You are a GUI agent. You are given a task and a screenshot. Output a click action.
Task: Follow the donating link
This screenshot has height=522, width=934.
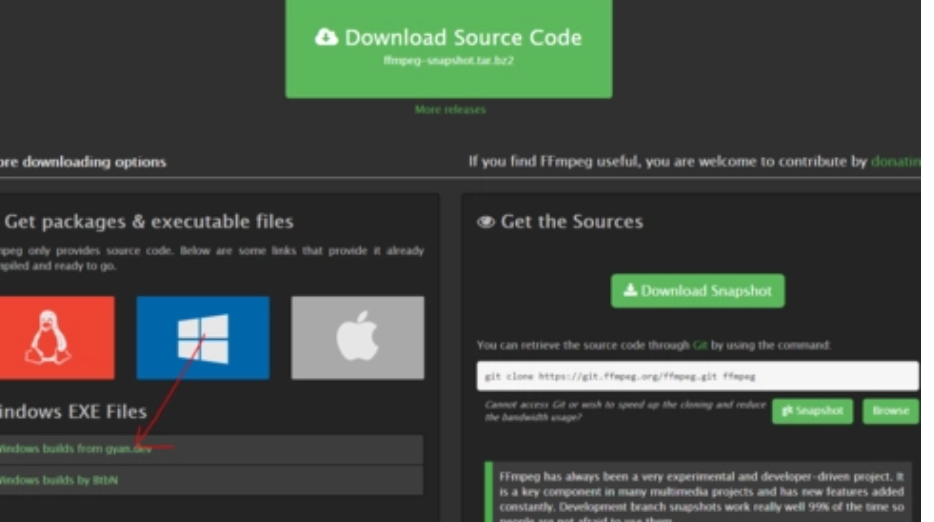[895, 161]
